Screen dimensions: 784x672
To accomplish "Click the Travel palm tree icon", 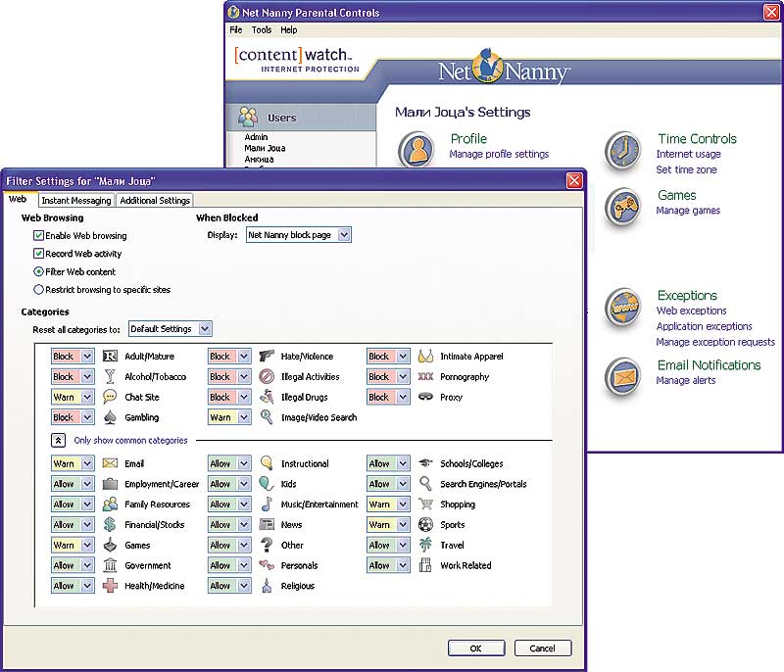I will [x=425, y=545].
